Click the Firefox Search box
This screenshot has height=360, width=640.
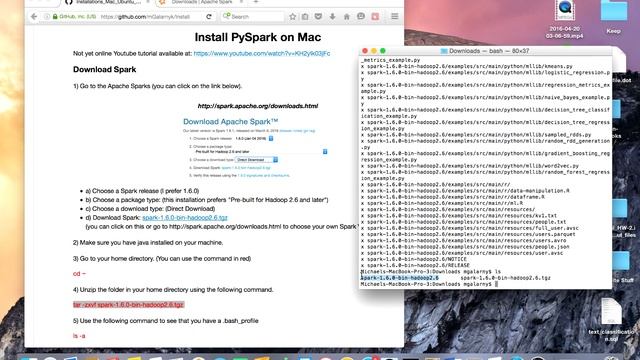[x=252, y=17]
